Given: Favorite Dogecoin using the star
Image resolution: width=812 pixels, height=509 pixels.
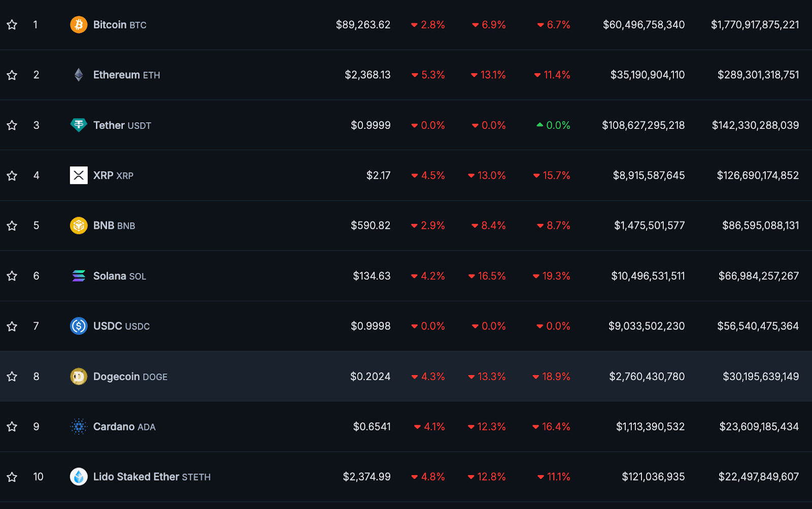Looking at the screenshot, I should [x=12, y=377].
